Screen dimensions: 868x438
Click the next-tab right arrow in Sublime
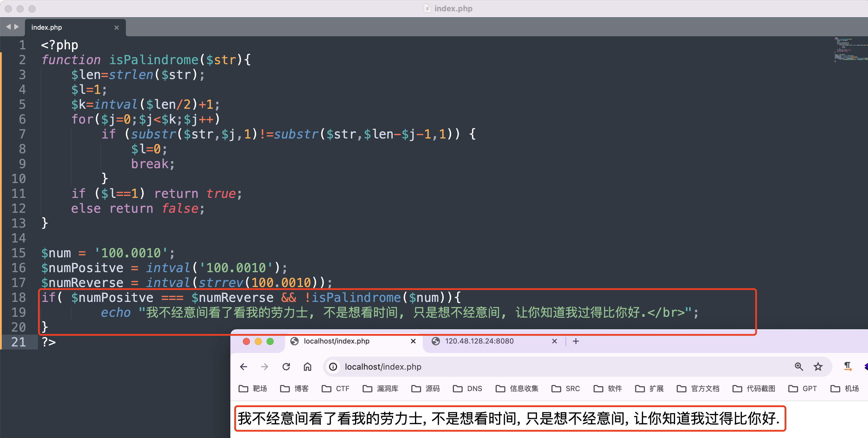(17, 27)
